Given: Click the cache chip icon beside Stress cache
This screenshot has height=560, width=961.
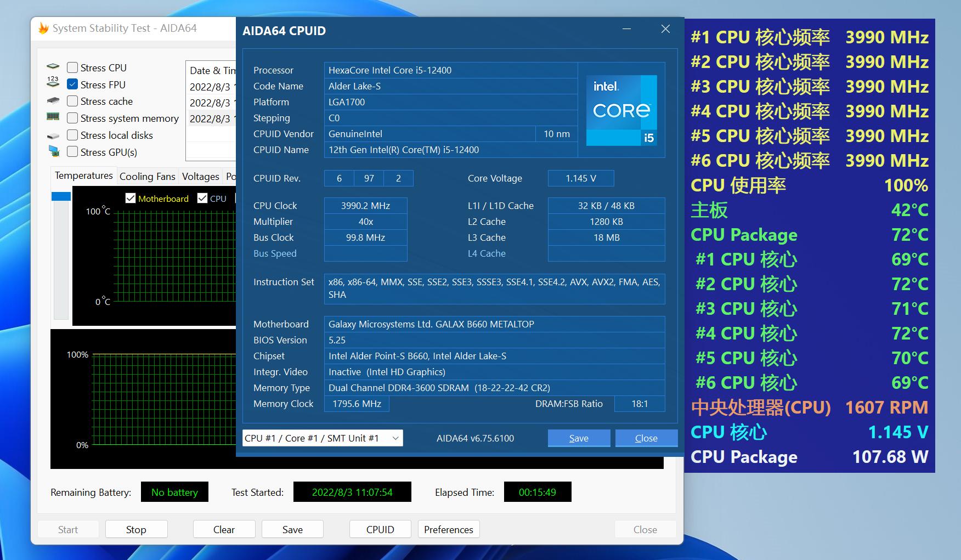Looking at the screenshot, I should (x=53, y=101).
